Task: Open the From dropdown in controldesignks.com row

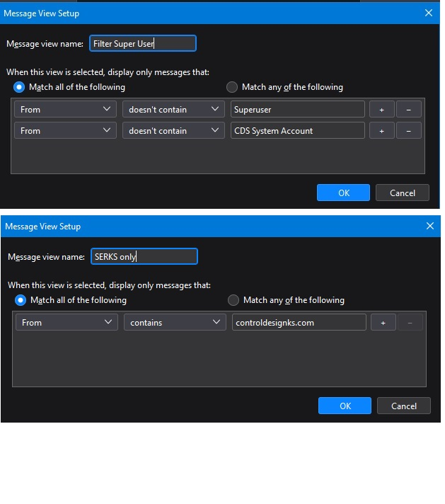Action: (67, 322)
